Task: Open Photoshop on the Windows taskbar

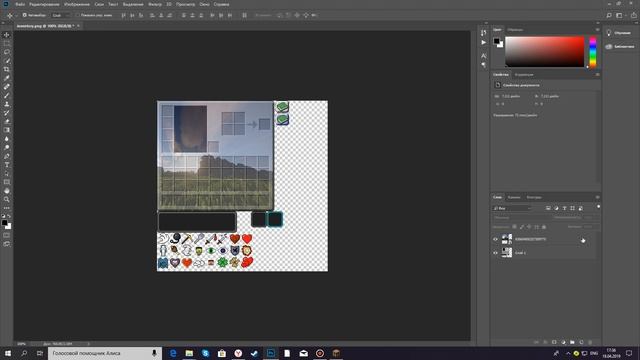Action: (x=271, y=353)
